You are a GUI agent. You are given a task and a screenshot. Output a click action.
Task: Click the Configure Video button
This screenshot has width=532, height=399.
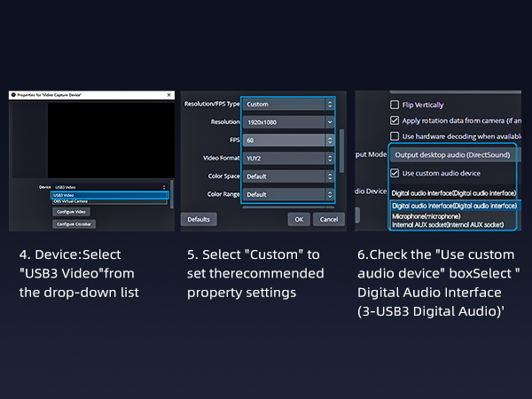71,212
